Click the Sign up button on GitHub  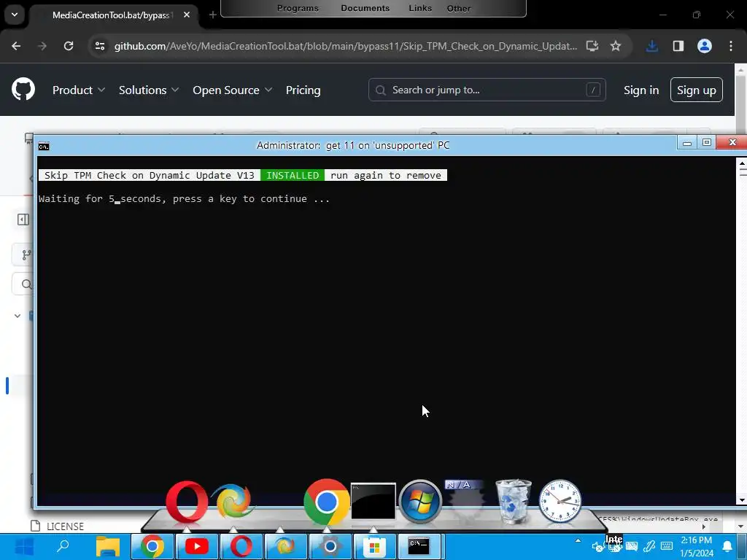[x=697, y=90]
